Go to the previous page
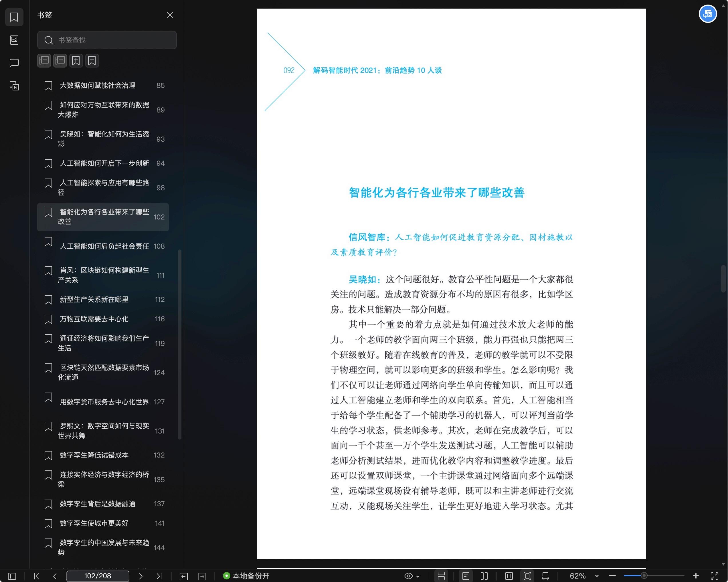Screen dimensions: 728x582 pyautogui.click(x=55, y=576)
